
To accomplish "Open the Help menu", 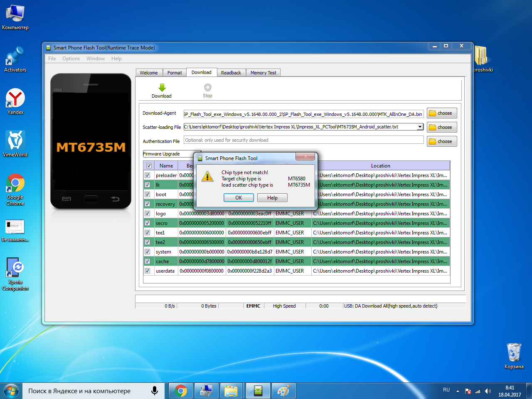I will [x=116, y=59].
